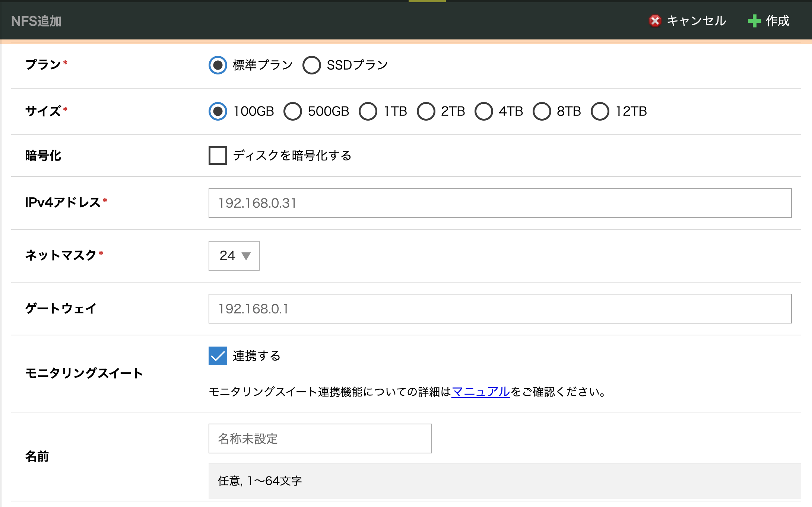Open the マニュアル link

point(480,392)
